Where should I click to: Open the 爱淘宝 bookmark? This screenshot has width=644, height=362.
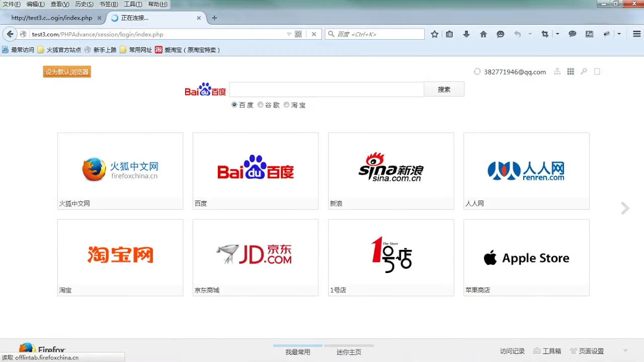[x=187, y=50]
